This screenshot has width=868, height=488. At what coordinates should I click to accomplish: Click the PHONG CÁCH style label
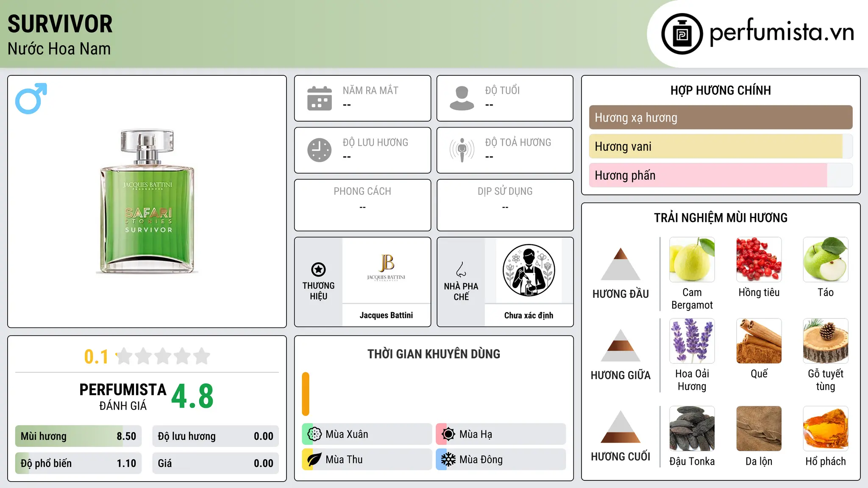tap(362, 191)
